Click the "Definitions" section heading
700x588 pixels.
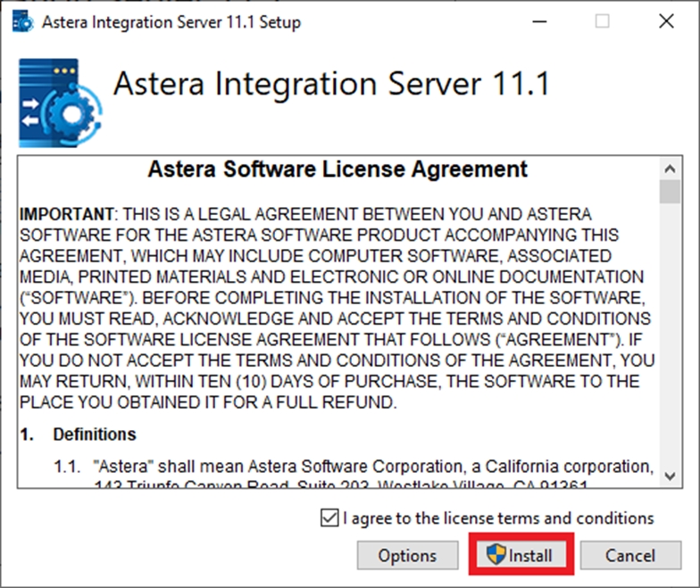pos(95,435)
